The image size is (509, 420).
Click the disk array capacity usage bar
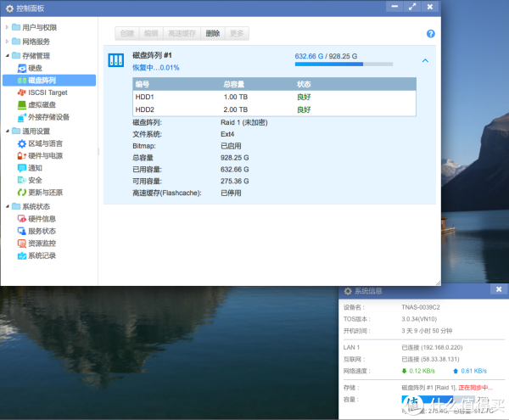(x=328, y=64)
